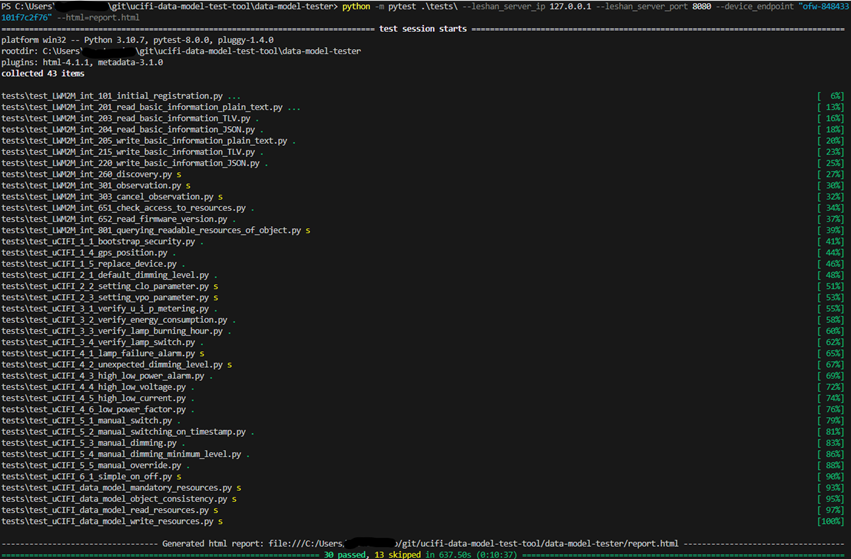The image size is (851, 559).
Task: Click the [100%] progress marker
Action: 830,522
